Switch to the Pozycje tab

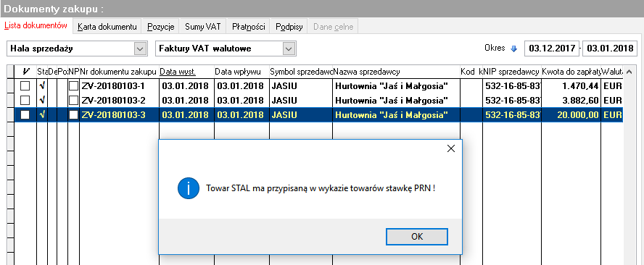point(161,27)
